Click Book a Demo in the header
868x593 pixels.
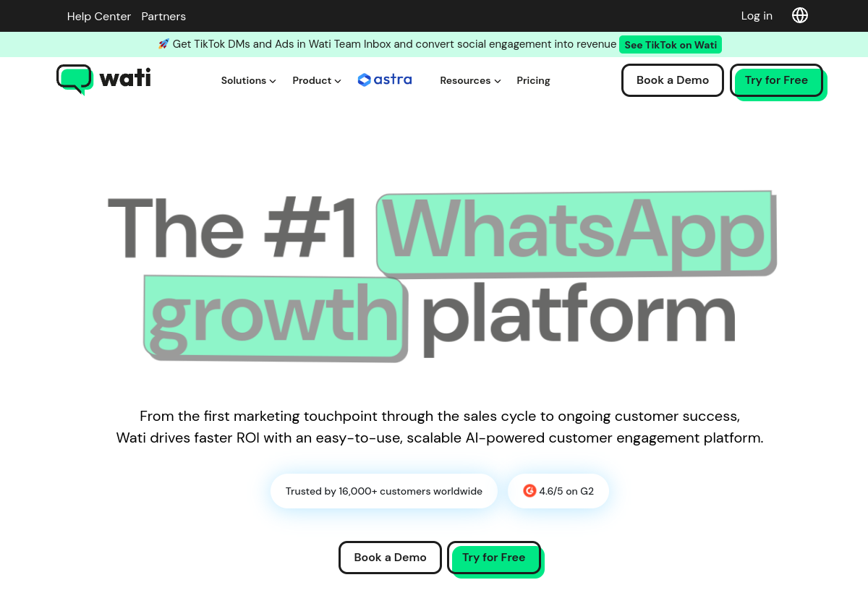pos(673,80)
